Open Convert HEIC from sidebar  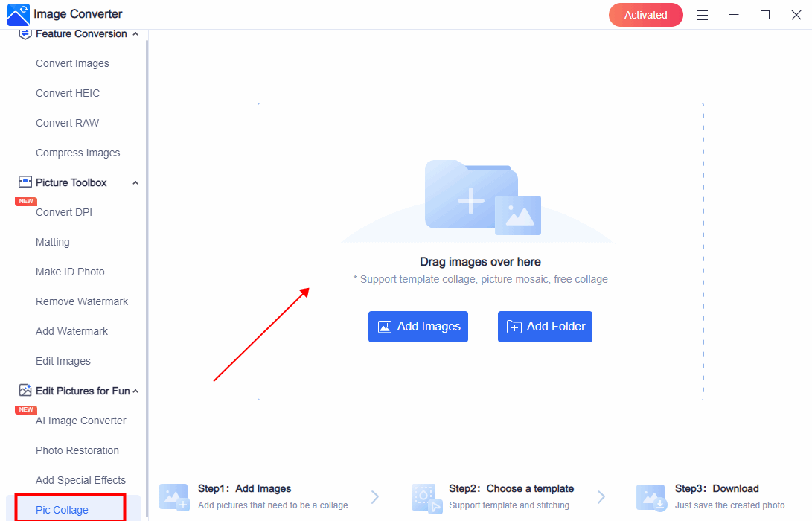pyautogui.click(x=68, y=93)
